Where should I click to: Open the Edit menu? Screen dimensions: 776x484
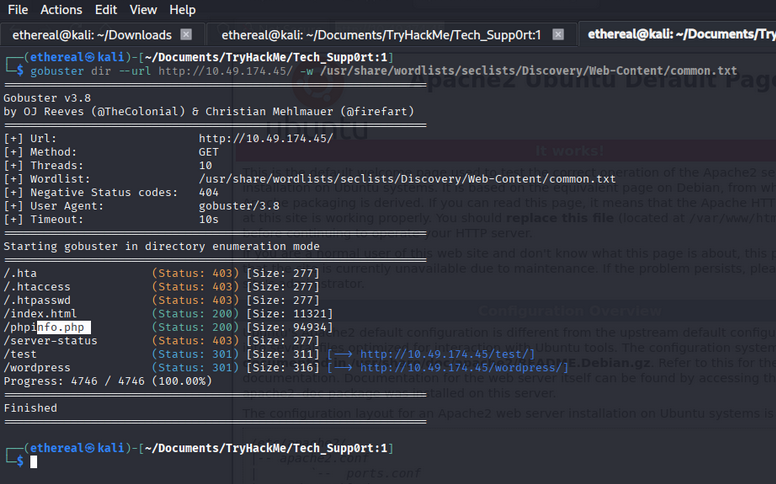(106, 10)
